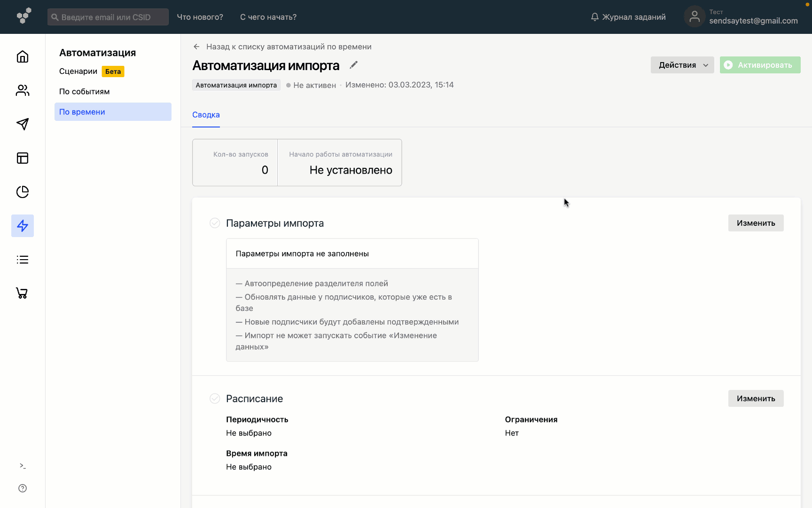
Task: Click the checkmark circle beside Расписание
Action: coord(215,398)
